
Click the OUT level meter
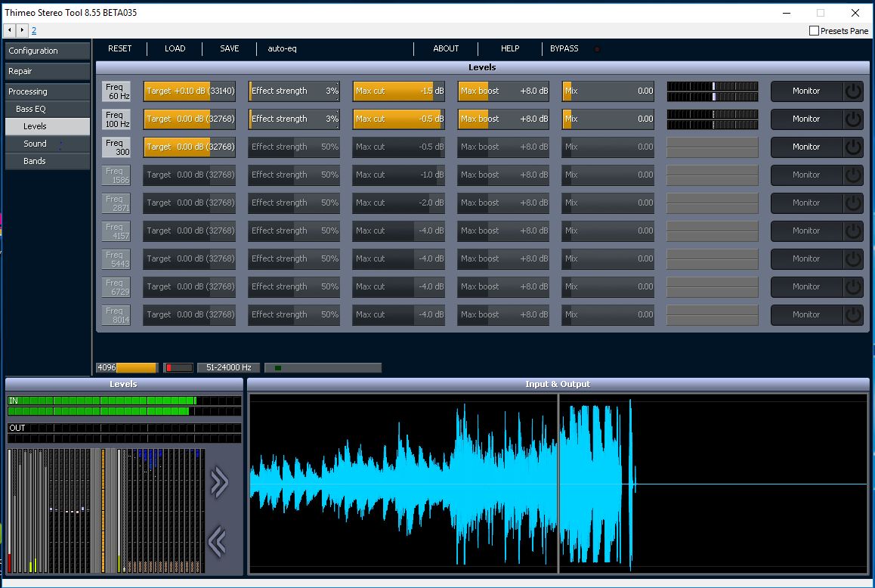pos(125,433)
